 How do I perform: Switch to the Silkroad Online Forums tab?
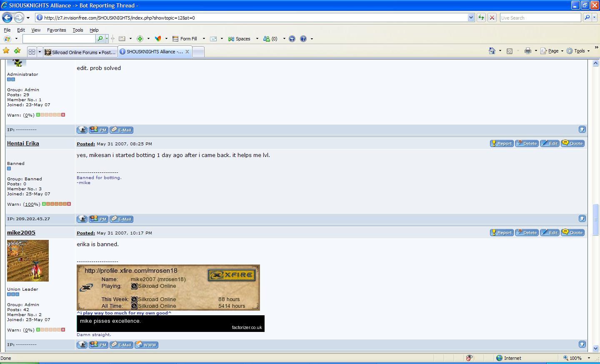(x=80, y=52)
